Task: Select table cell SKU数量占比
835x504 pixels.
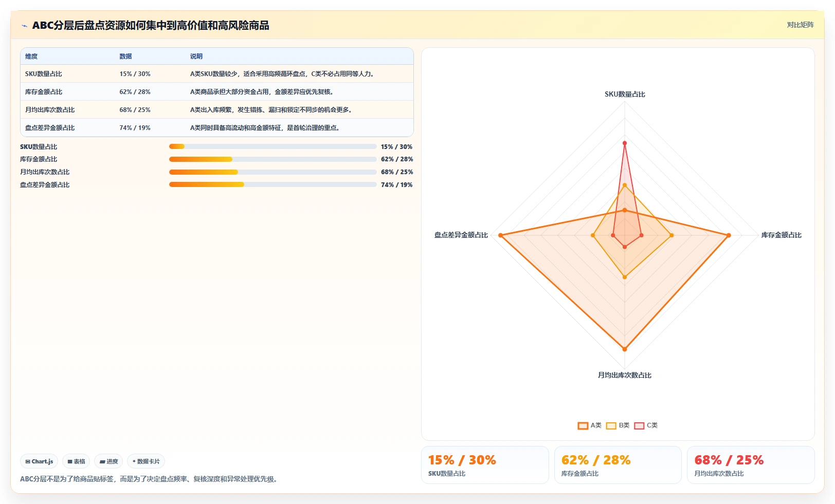Action: point(44,74)
